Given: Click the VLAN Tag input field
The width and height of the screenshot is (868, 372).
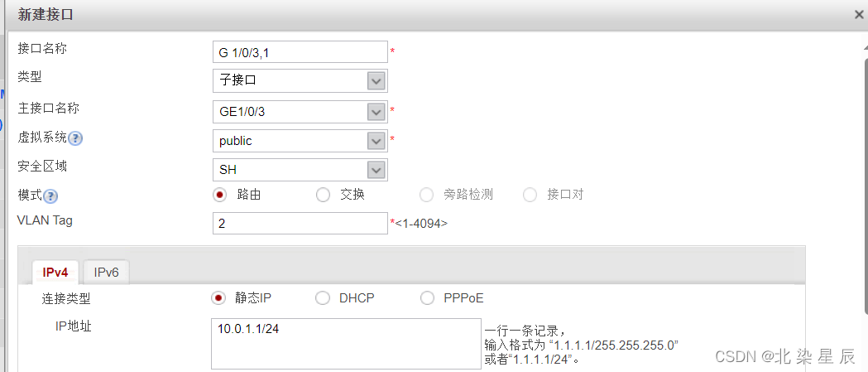Looking at the screenshot, I should point(300,223).
